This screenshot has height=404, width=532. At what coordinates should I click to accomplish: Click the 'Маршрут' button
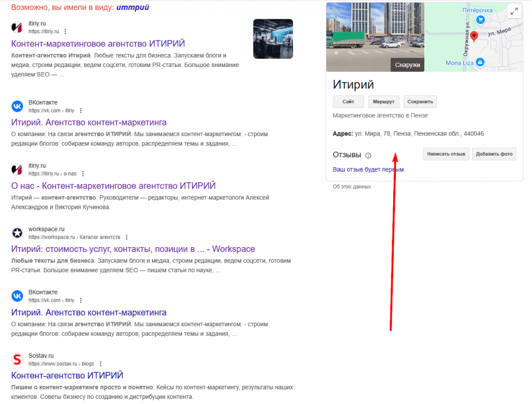[384, 102]
